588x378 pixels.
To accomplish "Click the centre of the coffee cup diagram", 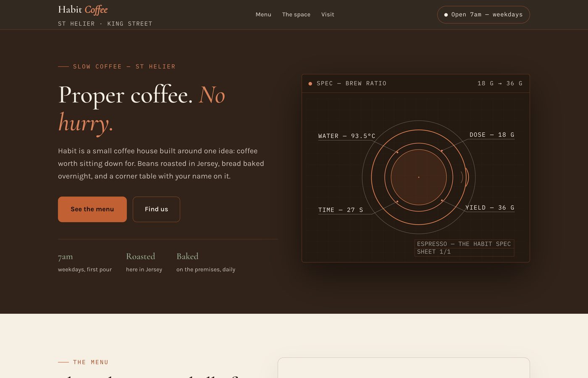I will tap(419, 177).
